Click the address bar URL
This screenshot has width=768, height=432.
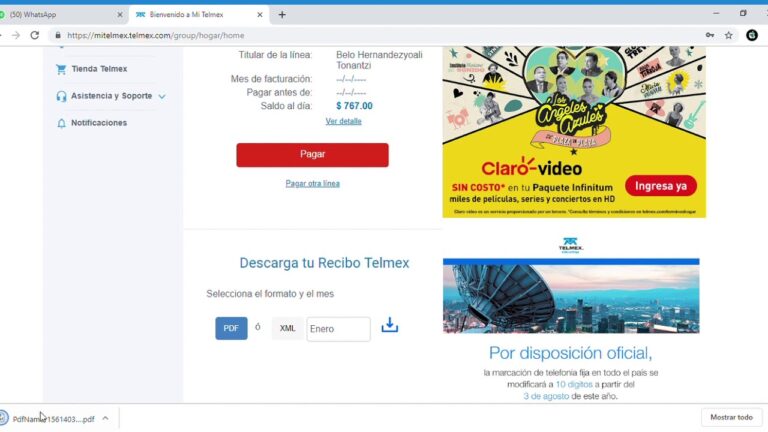[x=156, y=35]
